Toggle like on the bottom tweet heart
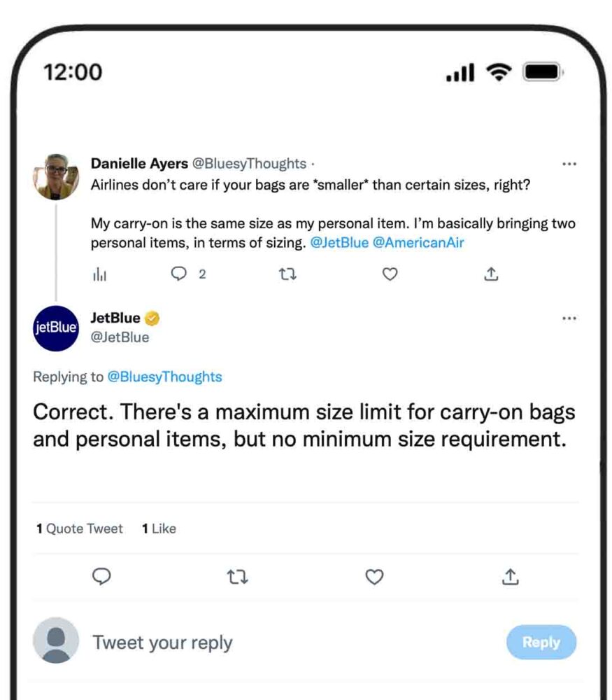Viewport: 612px width, 700px height. click(374, 577)
